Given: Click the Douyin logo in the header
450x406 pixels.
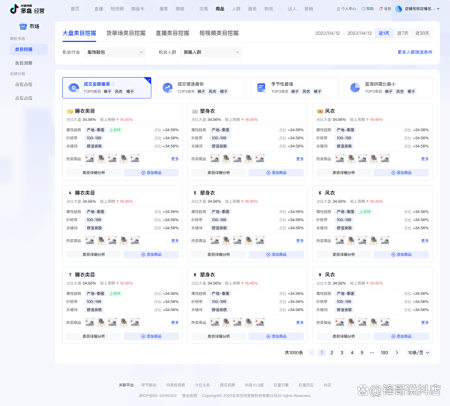Looking at the screenshot, I should [14, 9].
